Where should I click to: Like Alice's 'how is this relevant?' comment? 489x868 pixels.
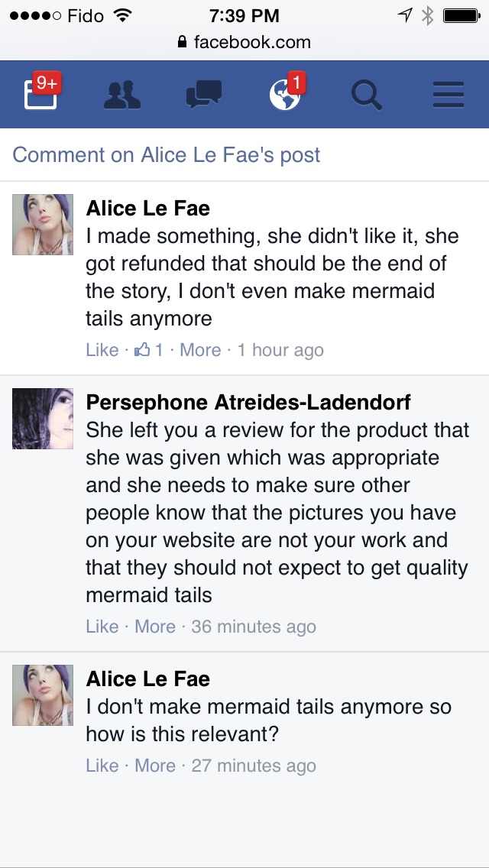coord(102,766)
